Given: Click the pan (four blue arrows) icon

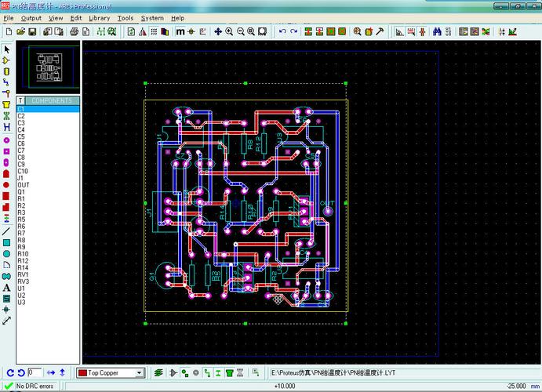Looking at the screenshot, I should (x=218, y=32).
